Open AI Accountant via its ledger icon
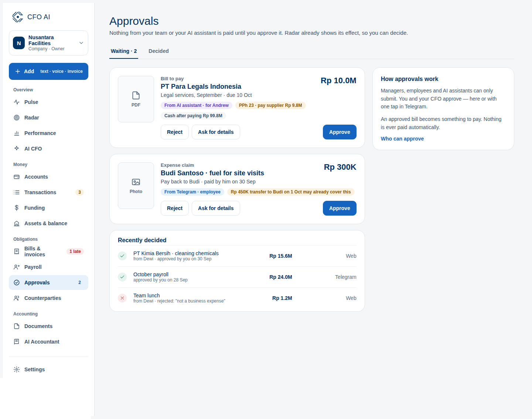532x419 pixels. click(17, 342)
